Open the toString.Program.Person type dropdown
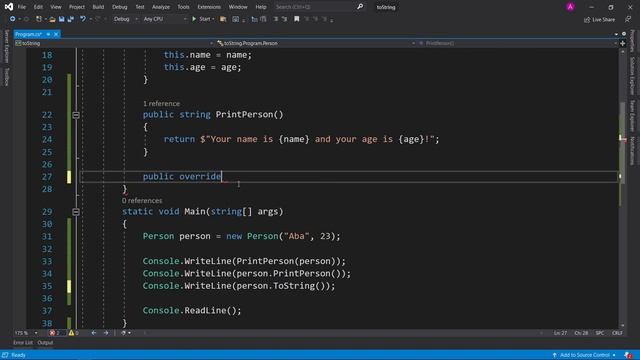This screenshot has width=640, height=360. (316, 43)
